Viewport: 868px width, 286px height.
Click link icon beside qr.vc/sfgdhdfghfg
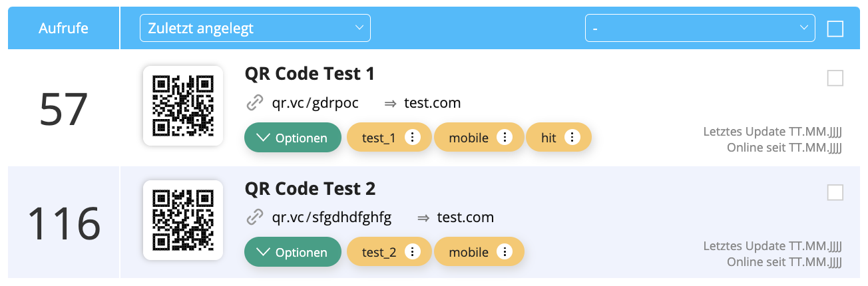click(x=255, y=217)
